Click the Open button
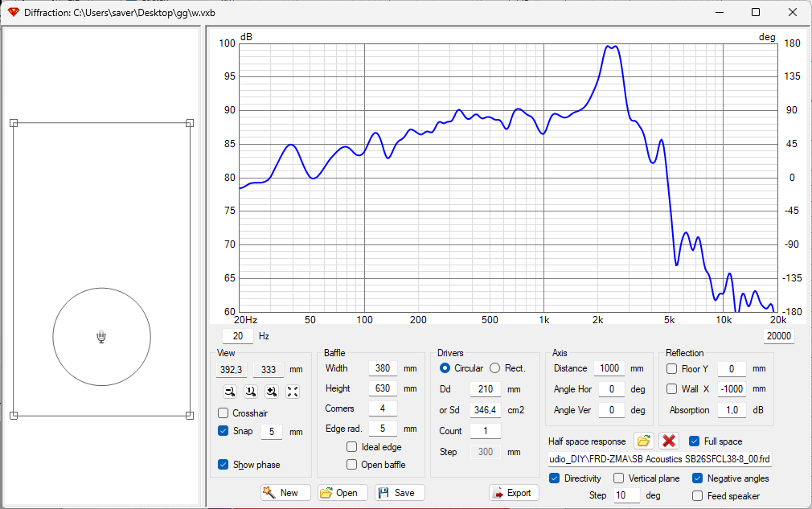812x509 pixels. click(x=342, y=492)
